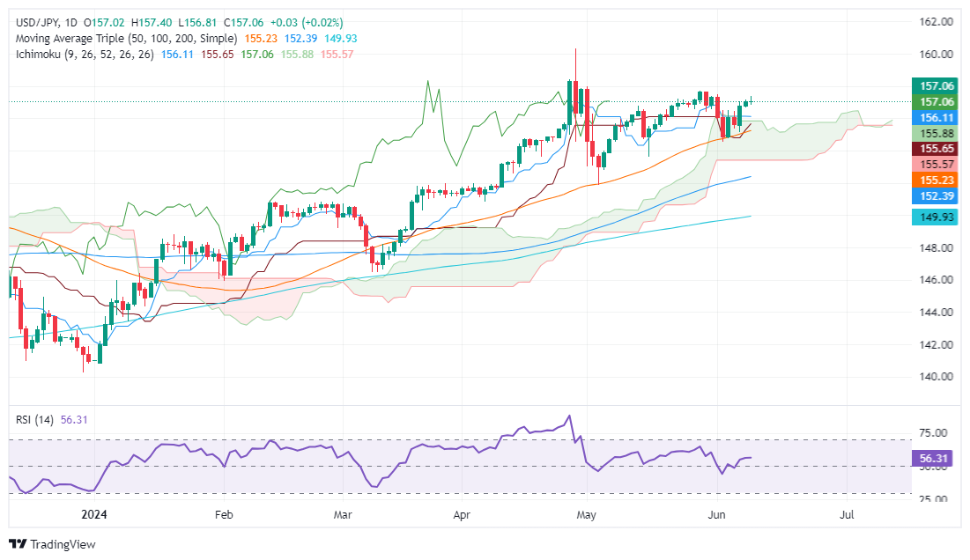Click the May date axis label
Screen dimensions: 970x560
pos(586,514)
